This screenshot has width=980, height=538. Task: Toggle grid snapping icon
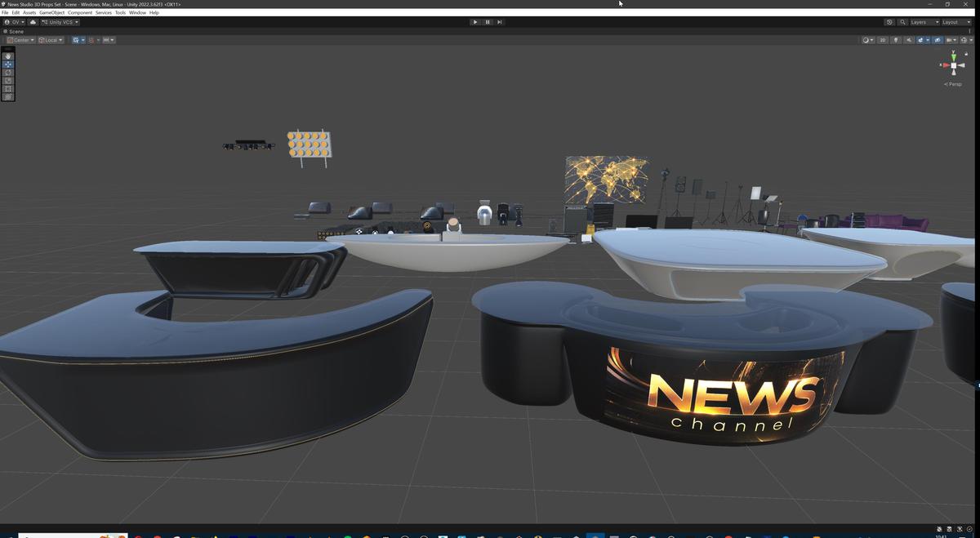(91, 40)
